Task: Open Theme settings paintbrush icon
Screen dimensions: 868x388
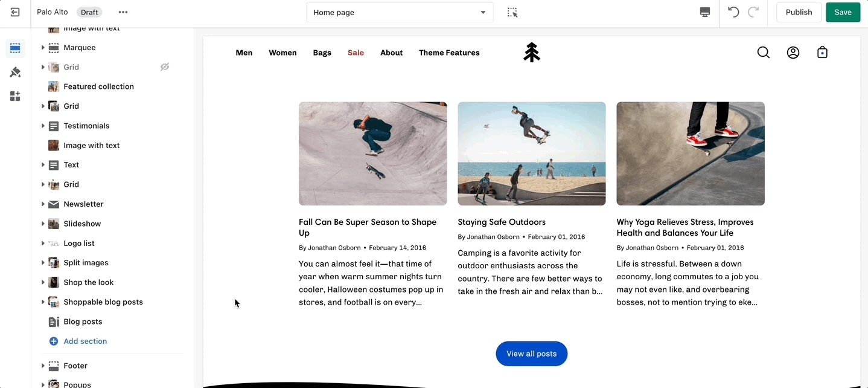Action: tap(15, 73)
